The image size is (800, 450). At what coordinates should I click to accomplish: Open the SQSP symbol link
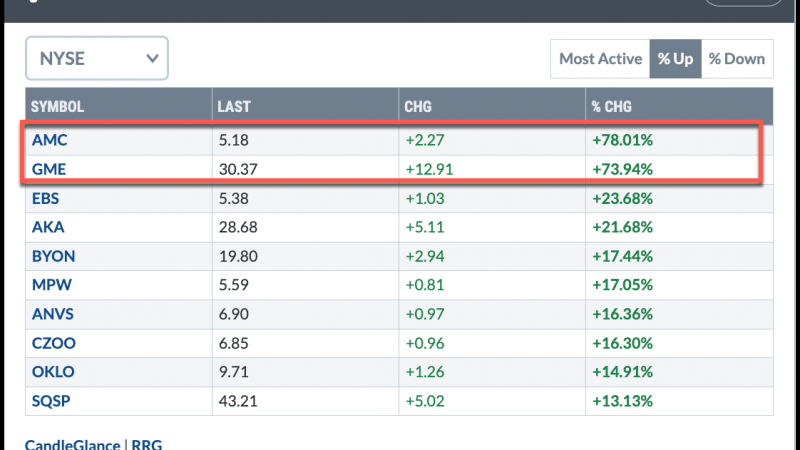pos(51,401)
